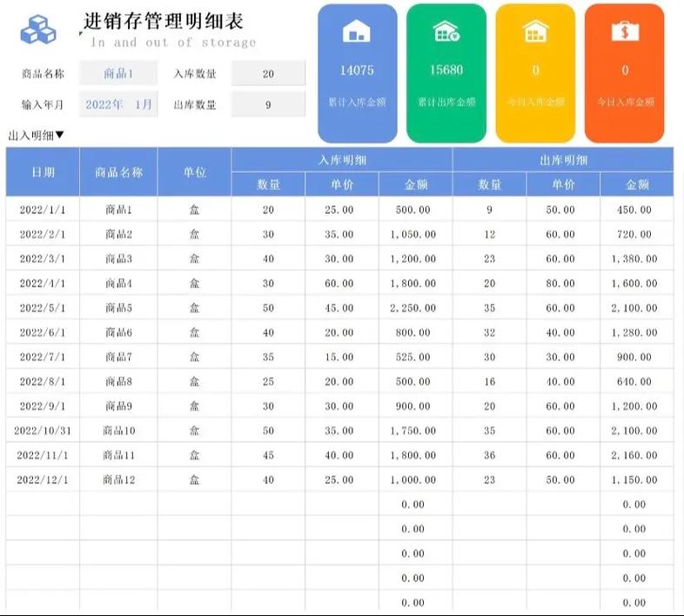684x616 pixels.
Task: Select the 商品名称 input showing 商品1
Action: coord(118,73)
